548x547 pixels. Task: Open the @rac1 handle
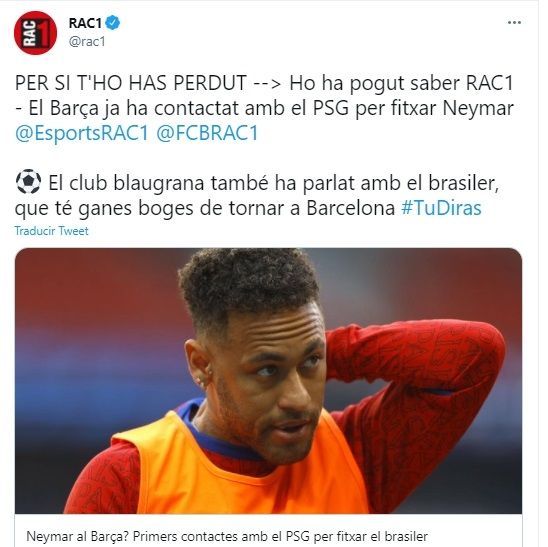pyautogui.click(x=87, y=42)
